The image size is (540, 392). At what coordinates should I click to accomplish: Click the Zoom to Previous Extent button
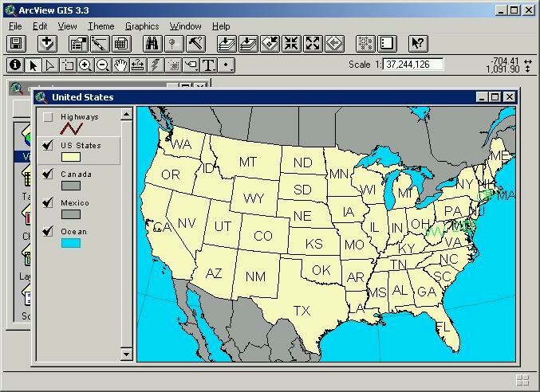point(334,44)
